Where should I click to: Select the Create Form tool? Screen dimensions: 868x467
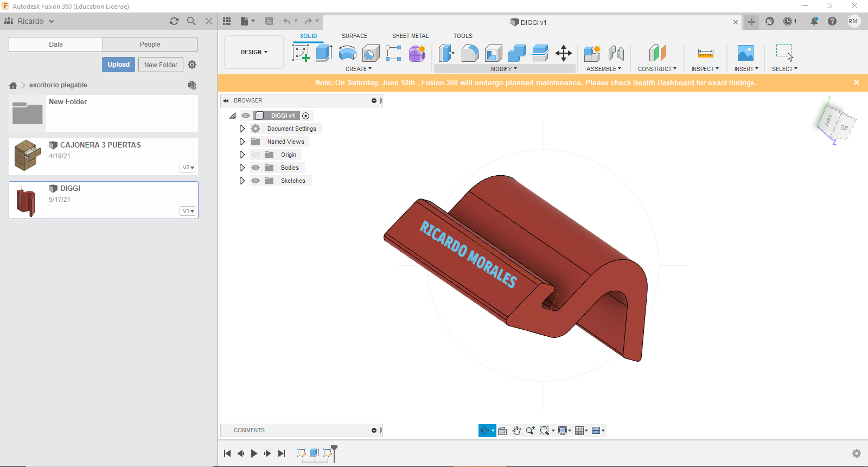(x=417, y=53)
